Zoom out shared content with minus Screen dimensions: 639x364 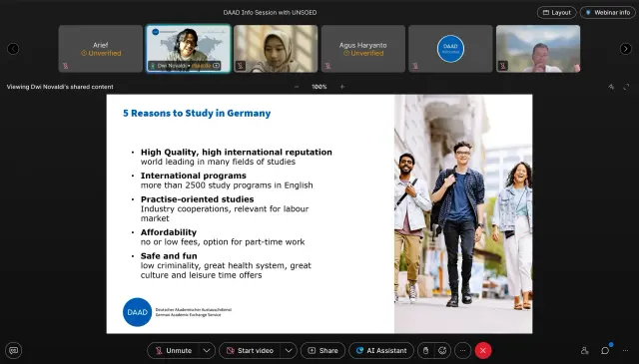pyautogui.click(x=297, y=87)
